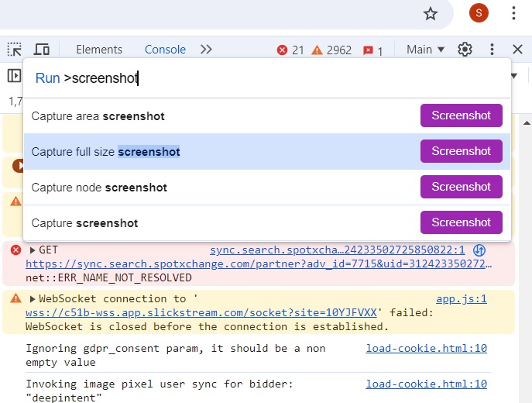Close the DevTools panel
The height and width of the screenshot is (403, 532).
coord(517,50)
